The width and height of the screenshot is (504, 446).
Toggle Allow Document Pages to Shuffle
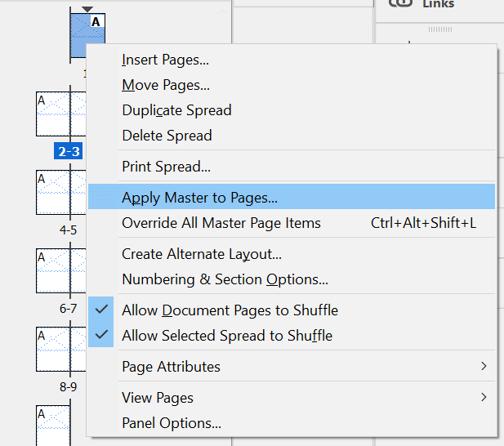click(x=230, y=310)
